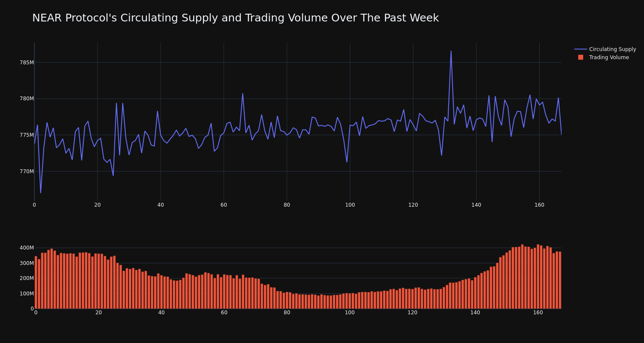
Task: Click the 300M label on volume axis
Action: pyautogui.click(x=26, y=263)
